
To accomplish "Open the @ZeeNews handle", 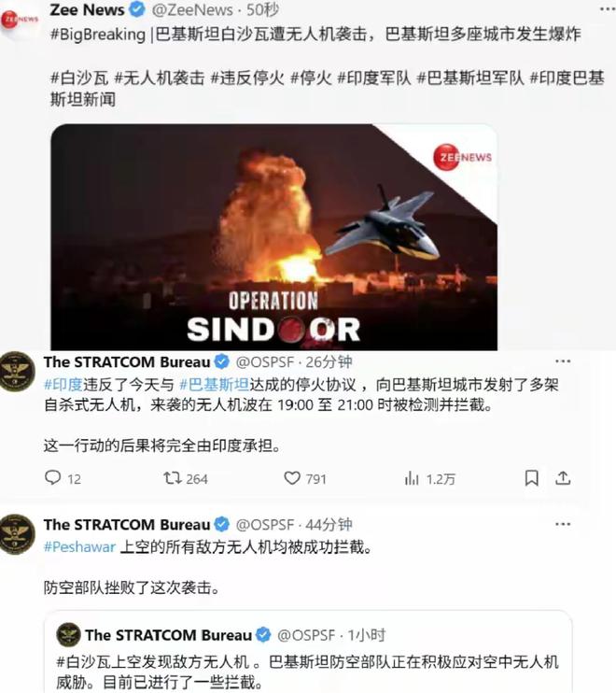I will tap(192, 9).
